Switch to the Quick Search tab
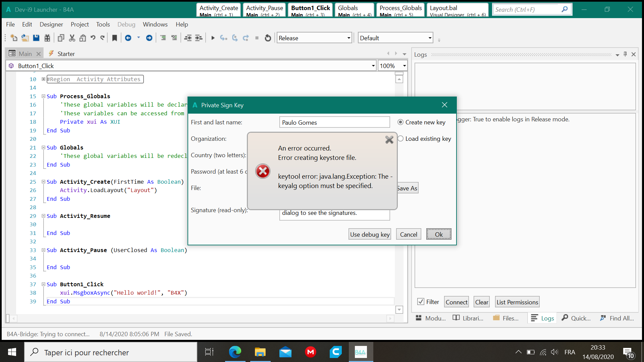 (x=576, y=318)
